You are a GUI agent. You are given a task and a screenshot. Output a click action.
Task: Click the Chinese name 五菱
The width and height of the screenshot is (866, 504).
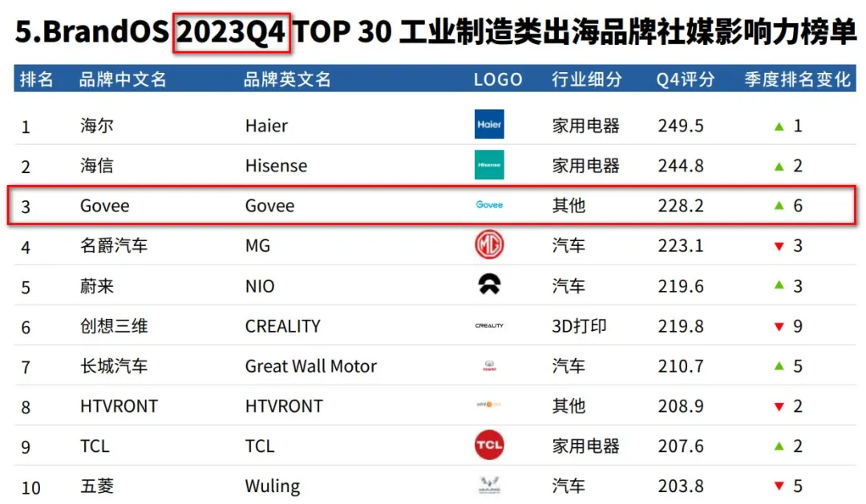point(97,486)
